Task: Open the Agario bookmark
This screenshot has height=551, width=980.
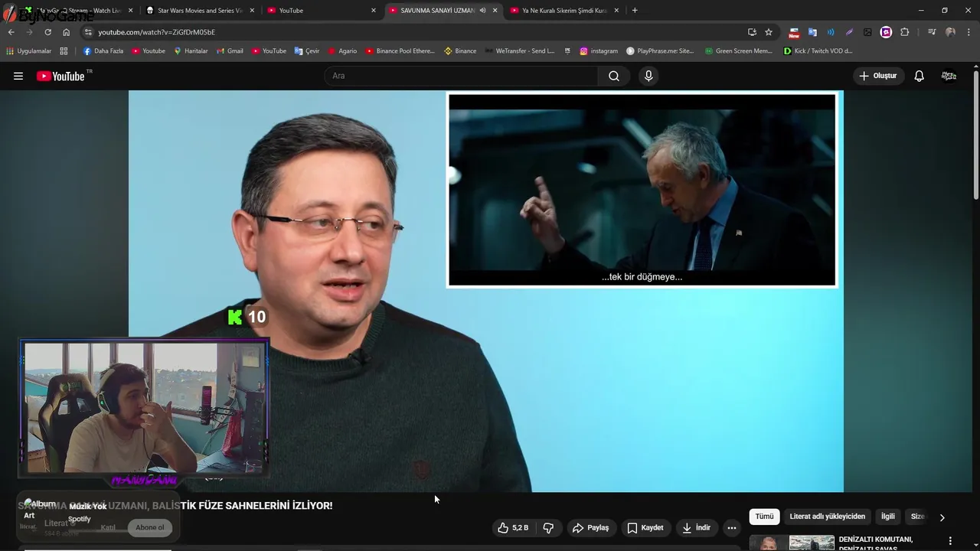Action: (x=342, y=51)
